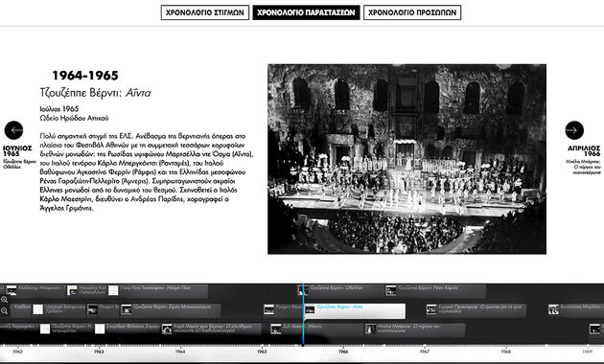Open the Μανόν entry thumbnail icon
604x364 pixels.
point(276,329)
